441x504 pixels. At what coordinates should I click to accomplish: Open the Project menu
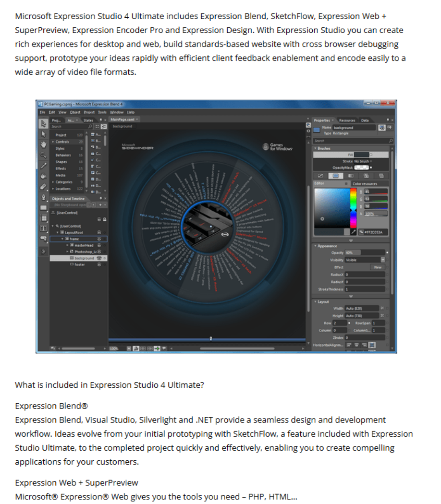[x=89, y=112]
